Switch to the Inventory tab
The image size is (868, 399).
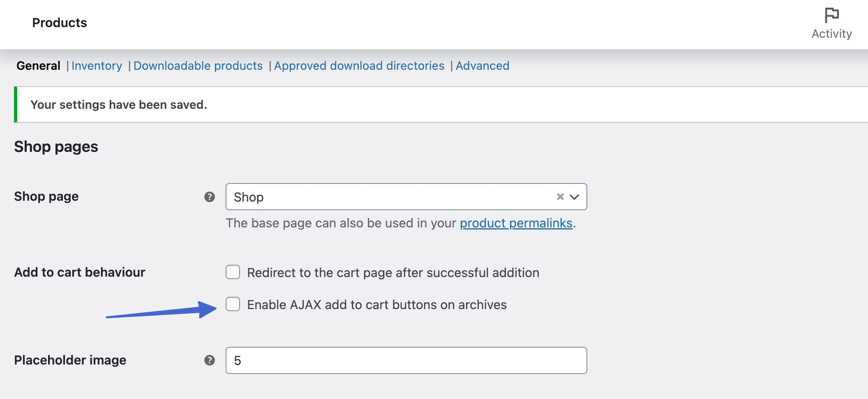[x=97, y=66]
